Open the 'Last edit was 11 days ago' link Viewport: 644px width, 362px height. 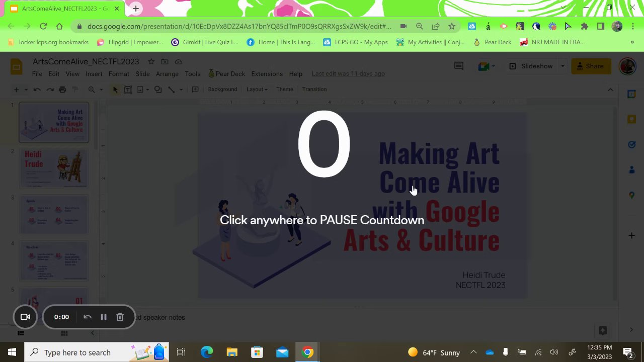click(348, 74)
